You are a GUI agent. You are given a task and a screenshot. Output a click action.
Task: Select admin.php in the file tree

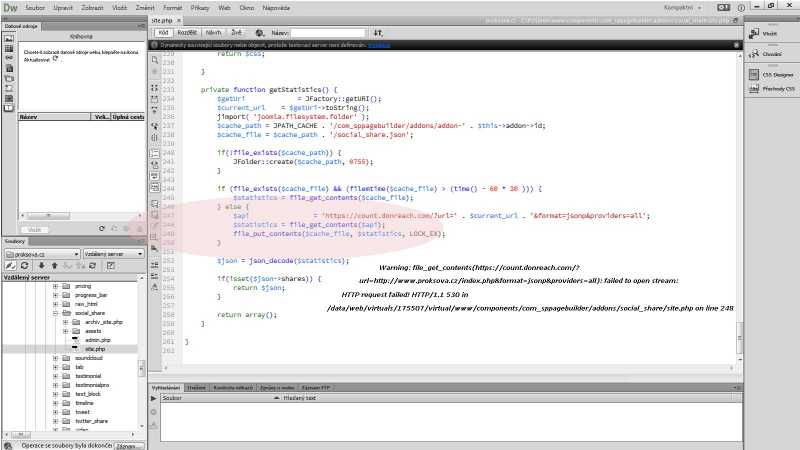[97, 340]
